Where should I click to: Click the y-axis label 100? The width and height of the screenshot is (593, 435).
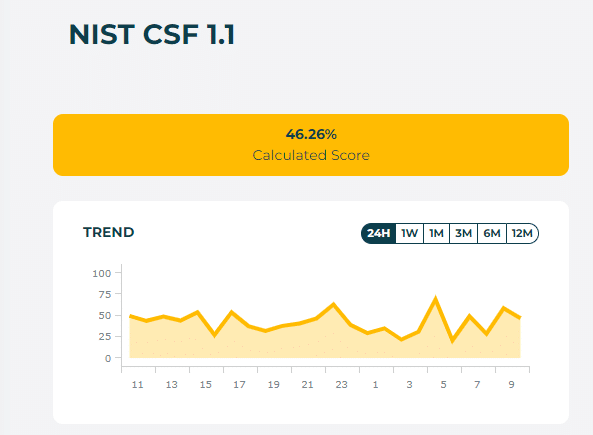point(102,273)
